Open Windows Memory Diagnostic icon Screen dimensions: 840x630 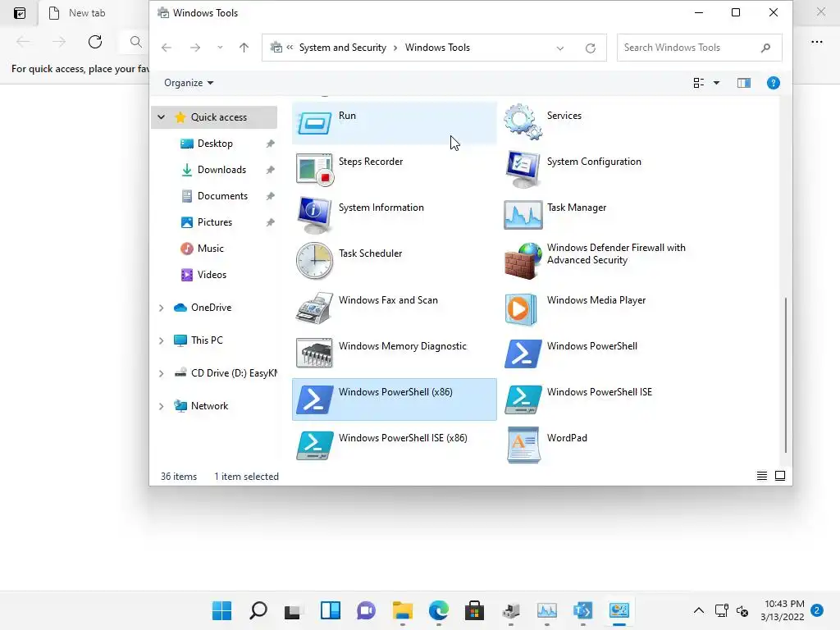(x=314, y=353)
